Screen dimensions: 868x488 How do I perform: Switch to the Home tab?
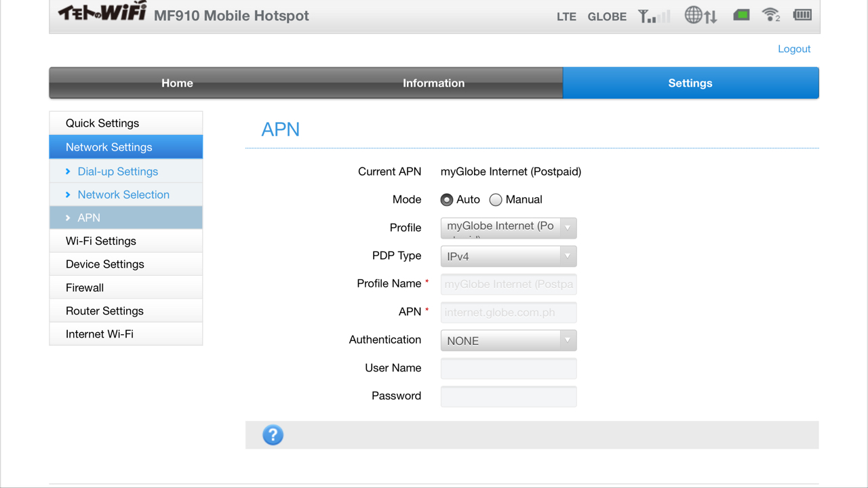[177, 83]
